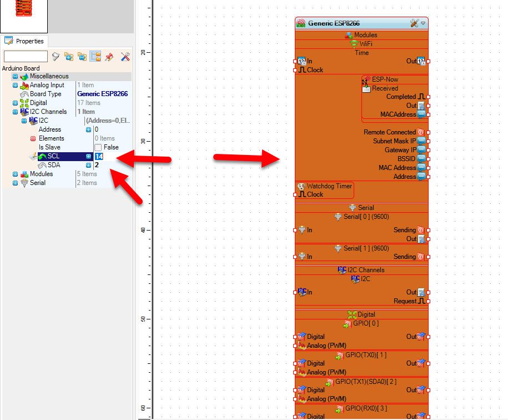Image resolution: width=508 pixels, height=420 pixels.
Task: Expand the Modules property group
Action: (15, 174)
